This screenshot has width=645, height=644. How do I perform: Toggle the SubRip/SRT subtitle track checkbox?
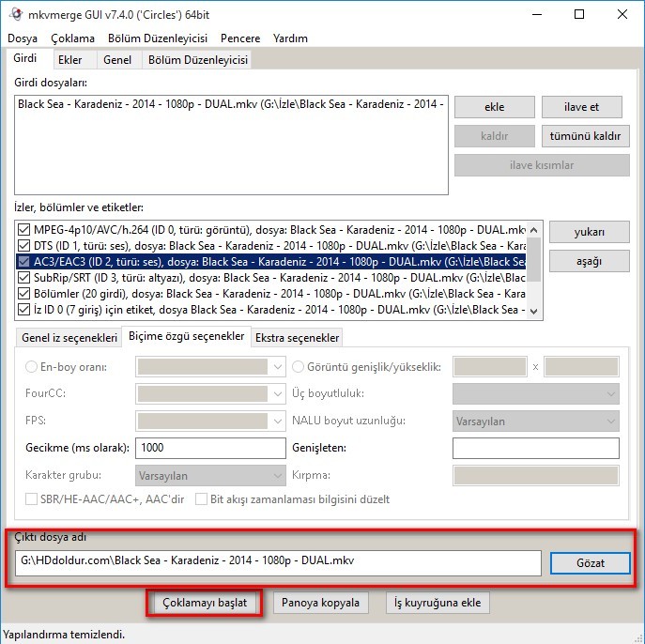pyautogui.click(x=24, y=278)
